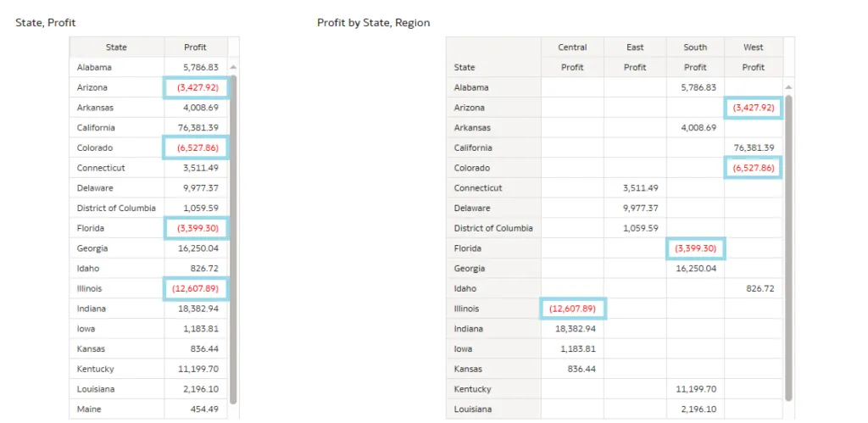Image resolution: width=868 pixels, height=423 pixels.
Task: Click the Maine row in left table
Action: [89, 409]
